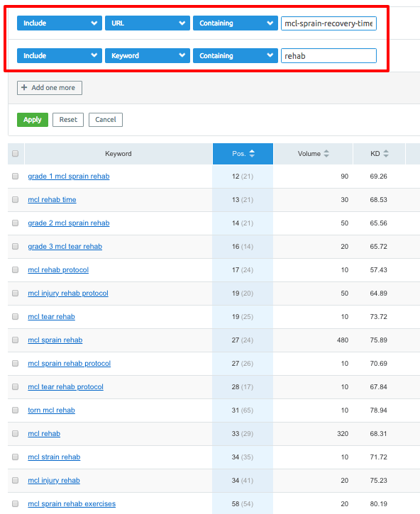420x514 pixels.
Task: Expand the URL filter type dropdown
Action: point(148,23)
